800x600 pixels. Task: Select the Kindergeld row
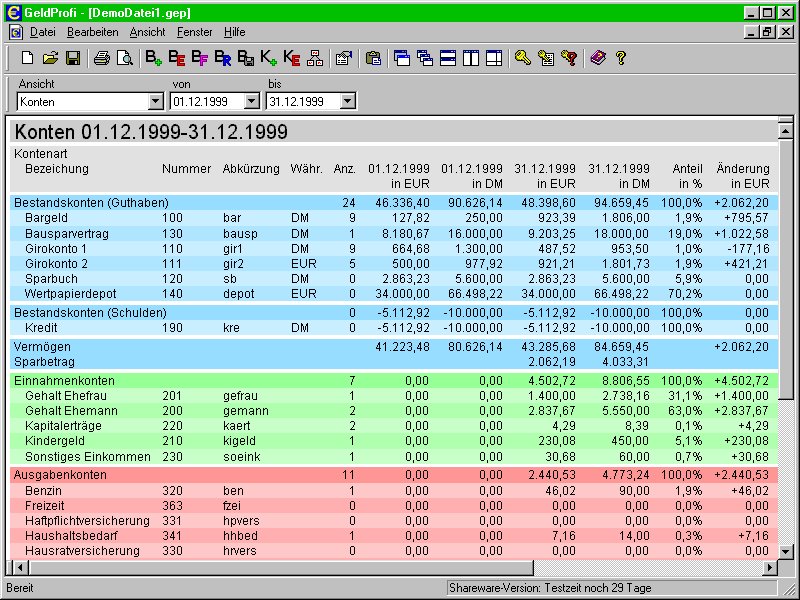394,441
